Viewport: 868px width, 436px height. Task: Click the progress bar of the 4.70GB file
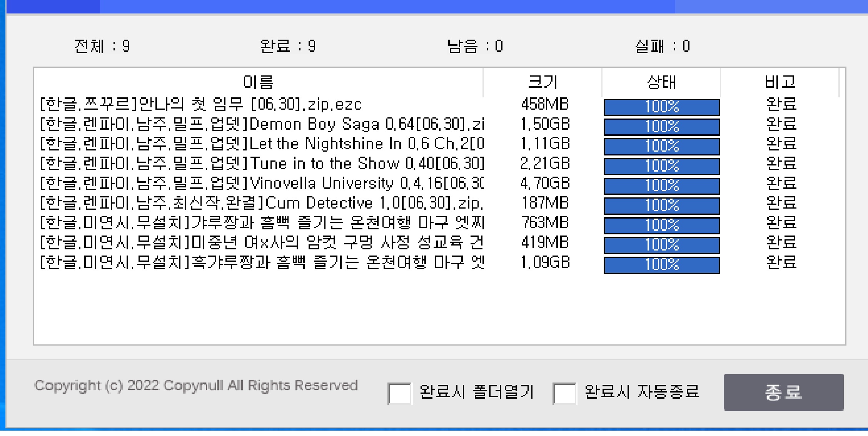(x=661, y=186)
